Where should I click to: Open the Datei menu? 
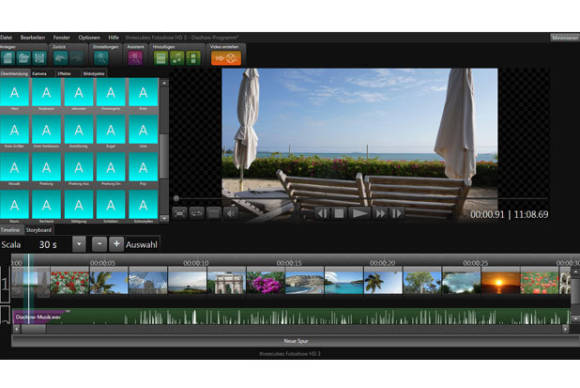6,37
